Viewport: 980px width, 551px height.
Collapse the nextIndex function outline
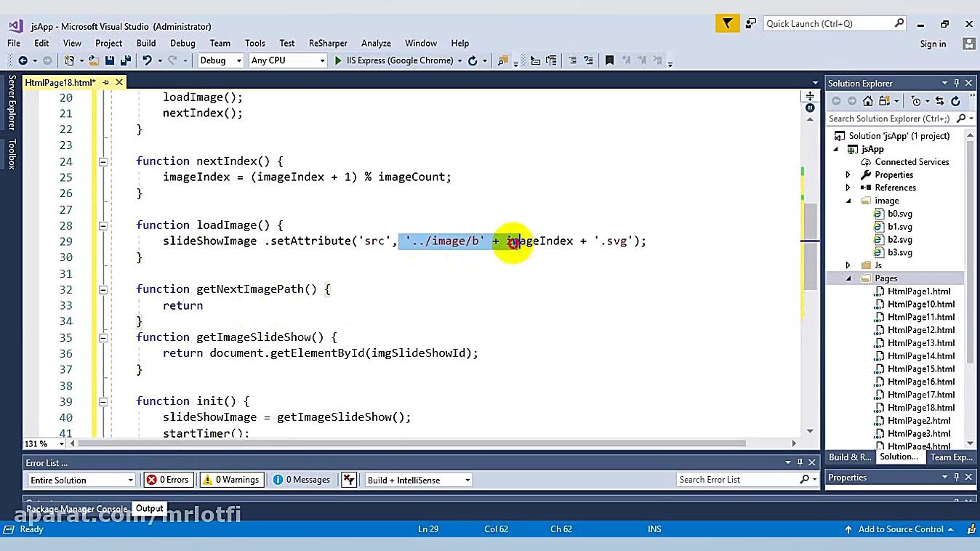point(103,161)
